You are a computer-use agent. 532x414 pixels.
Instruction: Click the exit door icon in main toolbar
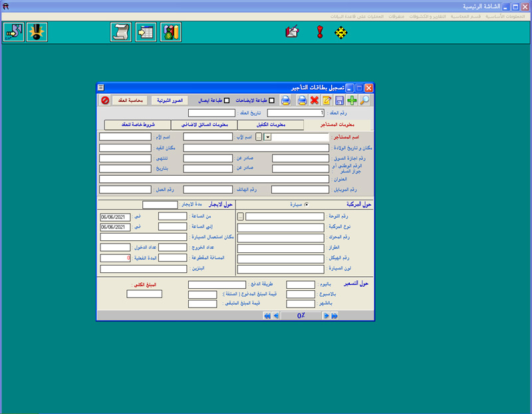pyautogui.click(x=13, y=32)
